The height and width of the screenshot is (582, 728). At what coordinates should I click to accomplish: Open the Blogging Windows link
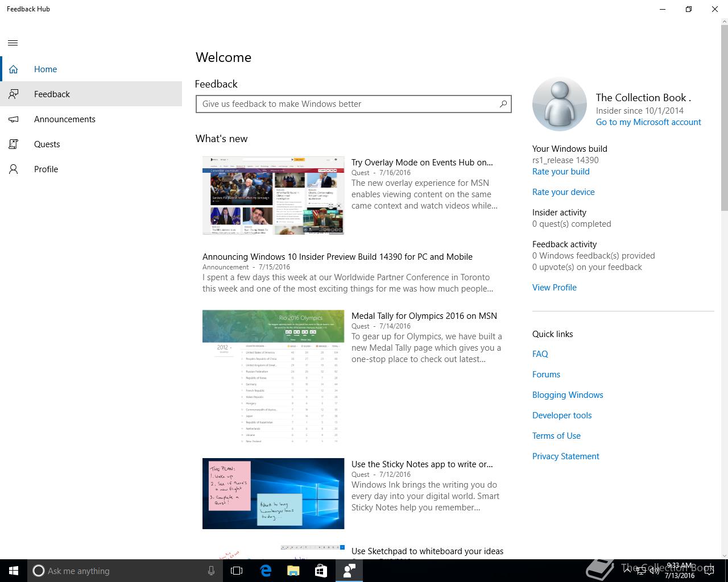pyautogui.click(x=568, y=395)
